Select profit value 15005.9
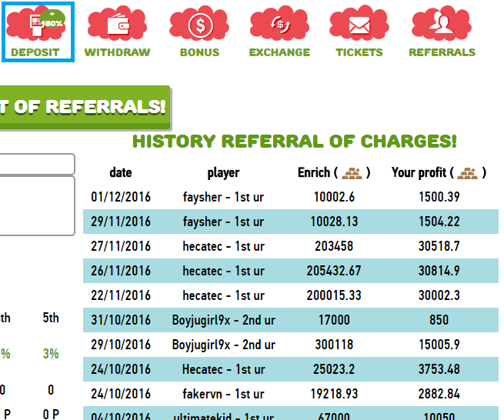 (439, 345)
